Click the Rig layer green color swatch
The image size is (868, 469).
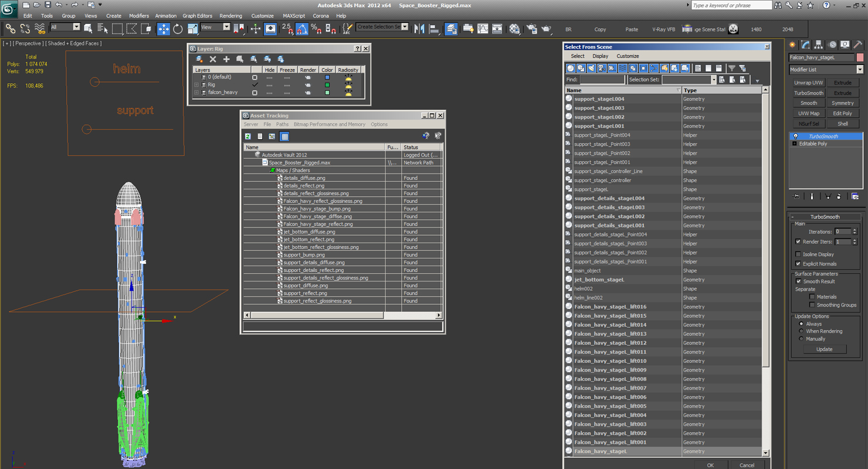point(327,85)
